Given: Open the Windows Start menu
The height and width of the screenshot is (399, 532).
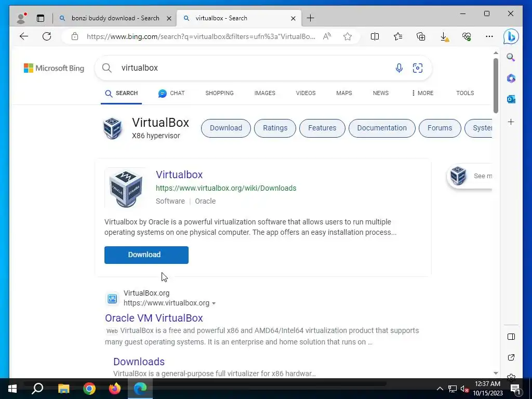Looking at the screenshot, I should click(x=12, y=389).
